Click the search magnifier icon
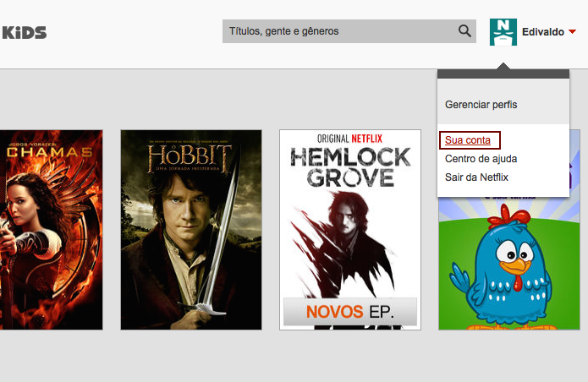The height and width of the screenshot is (382, 588). [464, 30]
